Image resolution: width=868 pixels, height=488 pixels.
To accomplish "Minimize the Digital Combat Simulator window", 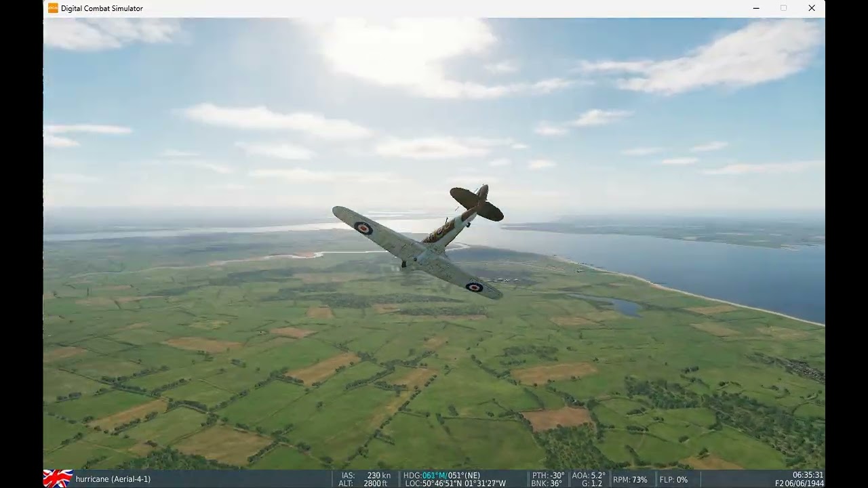I will 756,8.
